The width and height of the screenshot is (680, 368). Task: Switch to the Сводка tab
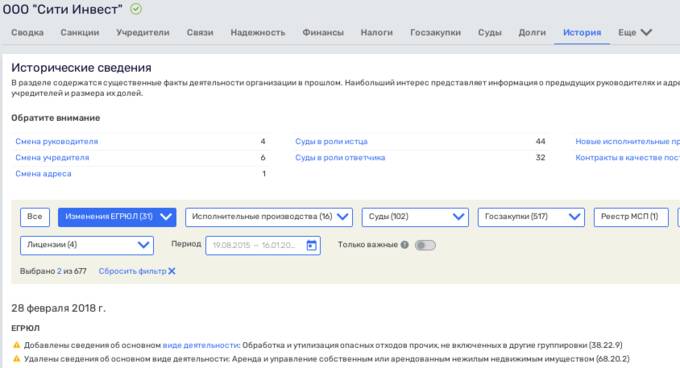[27, 33]
